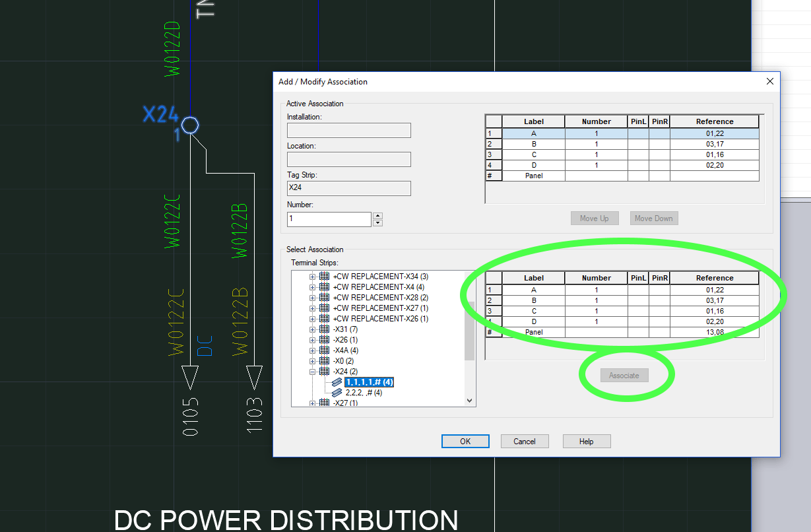Select the -X4A (4) terminal strip label
The width and height of the screenshot is (811, 532).
pos(346,350)
